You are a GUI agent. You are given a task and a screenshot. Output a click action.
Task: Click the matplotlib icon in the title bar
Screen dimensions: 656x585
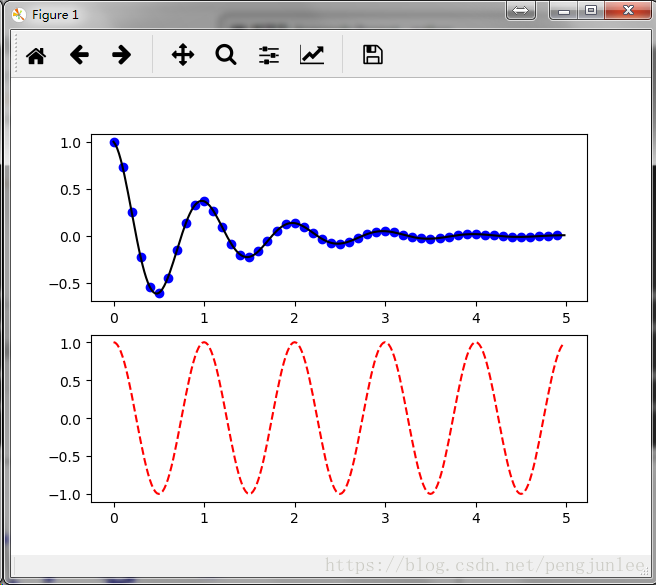point(18,15)
